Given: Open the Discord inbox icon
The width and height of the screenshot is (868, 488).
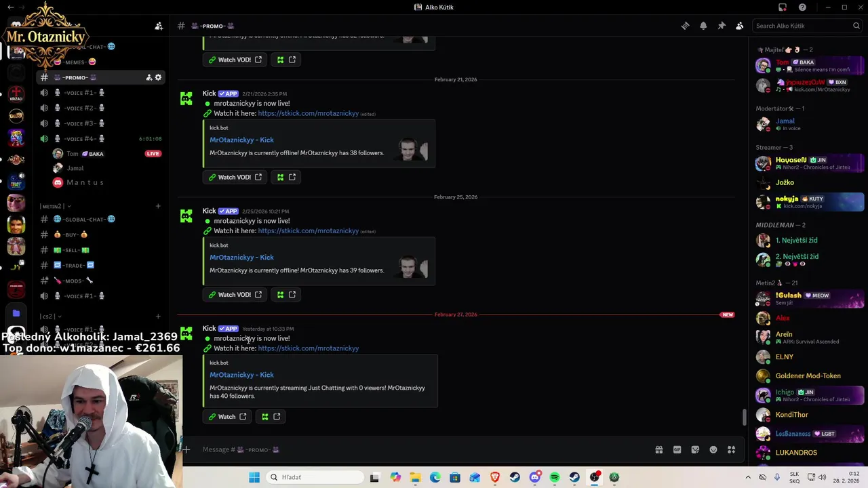Looking at the screenshot, I should coord(783,7).
